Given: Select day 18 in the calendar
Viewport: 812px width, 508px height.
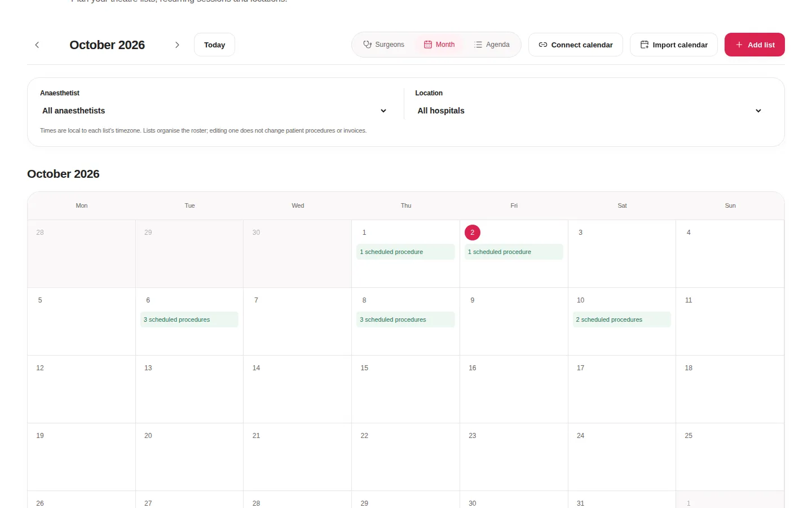Looking at the screenshot, I should [x=689, y=368].
